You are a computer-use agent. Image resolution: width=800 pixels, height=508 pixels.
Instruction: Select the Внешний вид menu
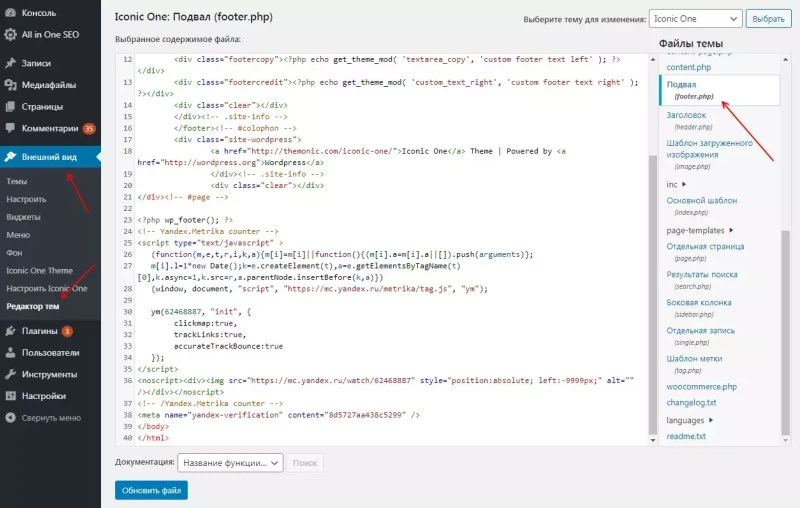tap(50, 157)
